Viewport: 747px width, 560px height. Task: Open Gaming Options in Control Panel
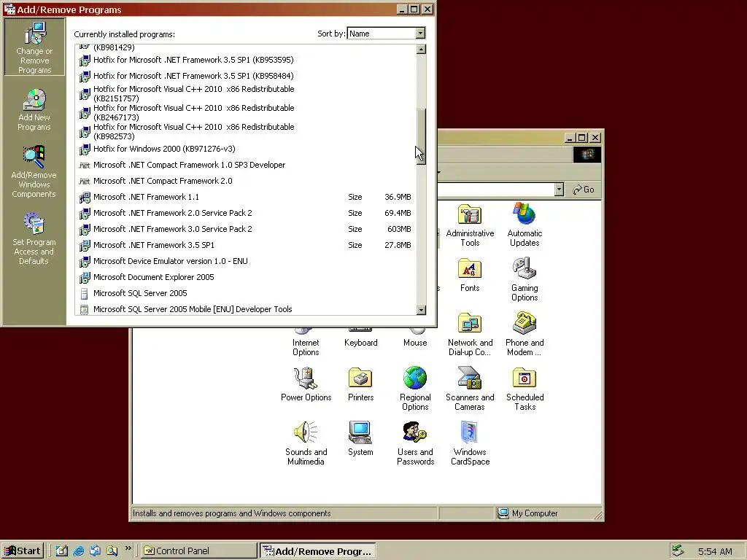525,279
